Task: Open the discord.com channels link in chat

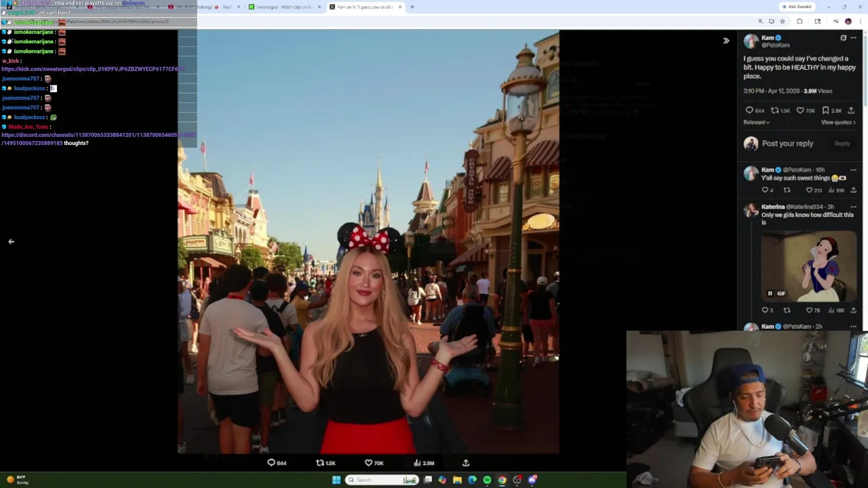Action: click(x=98, y=139)
